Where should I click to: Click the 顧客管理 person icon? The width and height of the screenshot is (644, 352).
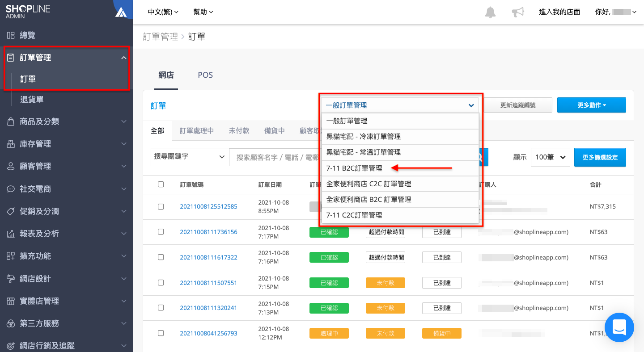11,166
